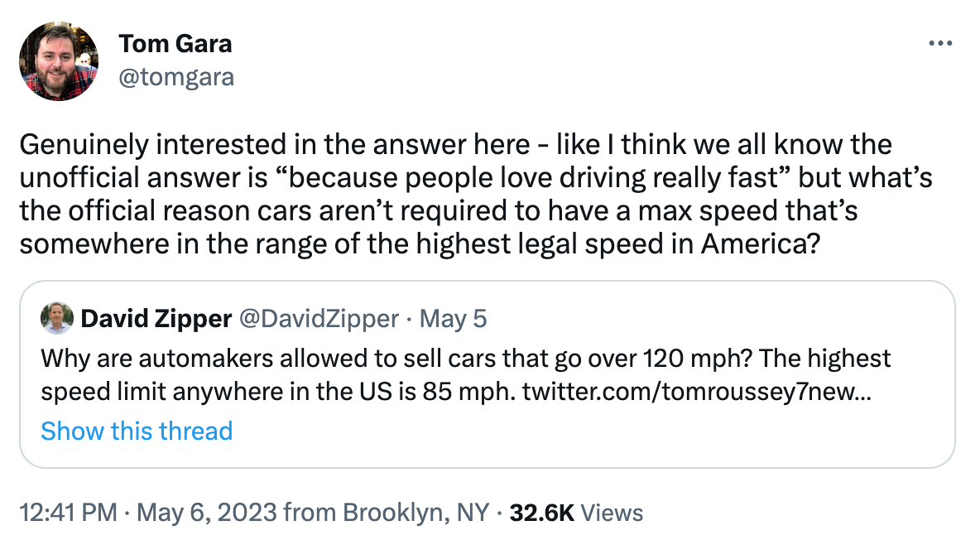The height and width of the screenshot is (540, 980).
Task: Open Tom Gara's profile photo
Action: [60, 61]
